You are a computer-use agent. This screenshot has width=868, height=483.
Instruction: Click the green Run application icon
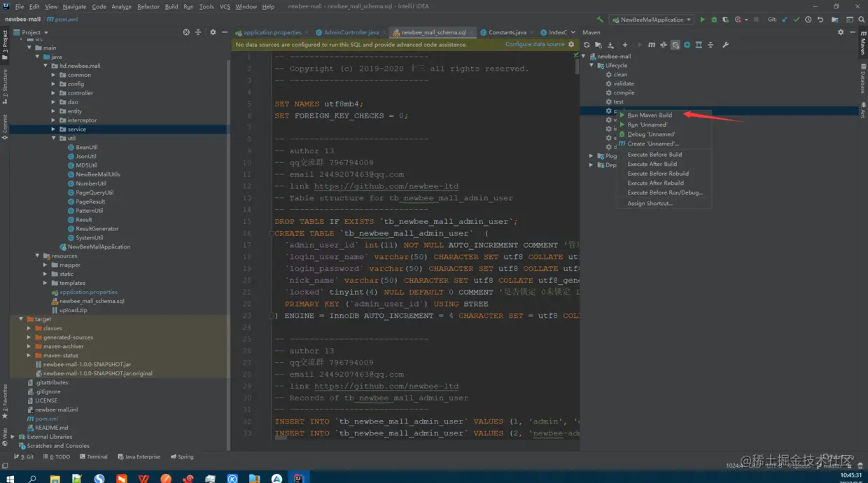703,20
